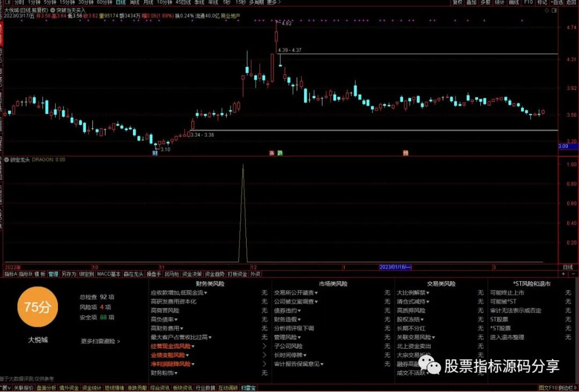579x392 pixels.
Task: Open the 多股 multi-stock view
Action: click(x=486, y=2)
